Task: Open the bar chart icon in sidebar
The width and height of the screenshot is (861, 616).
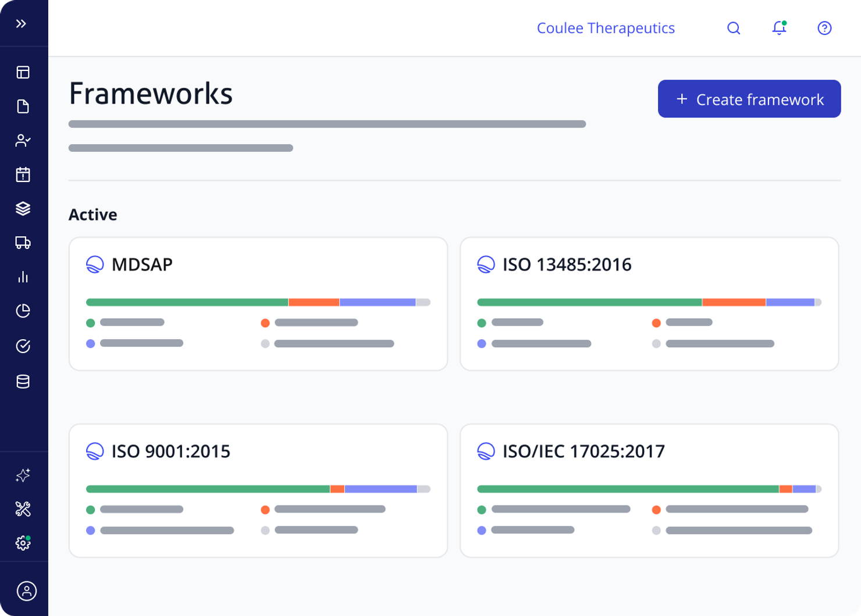Action: click(x=23, y=277)
